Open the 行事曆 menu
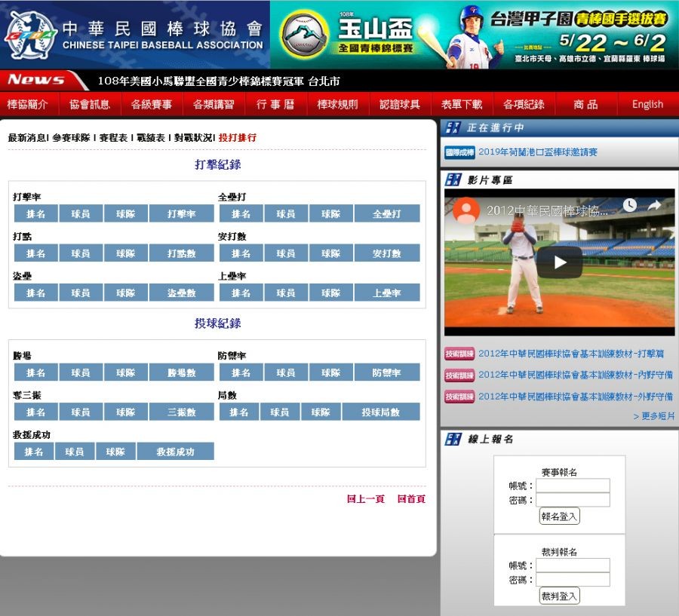This screenshot has width=679, height=616. tap(275, 104)
